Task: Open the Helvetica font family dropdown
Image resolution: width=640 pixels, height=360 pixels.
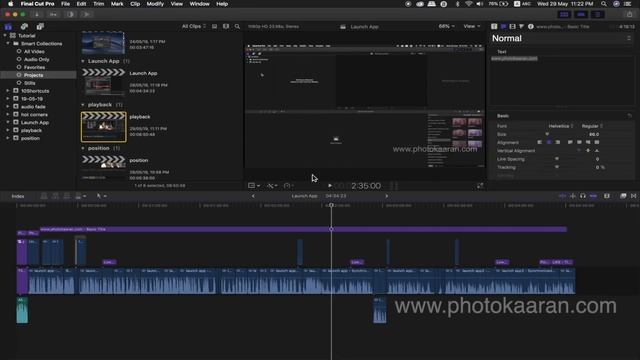Action: (561, 126)
